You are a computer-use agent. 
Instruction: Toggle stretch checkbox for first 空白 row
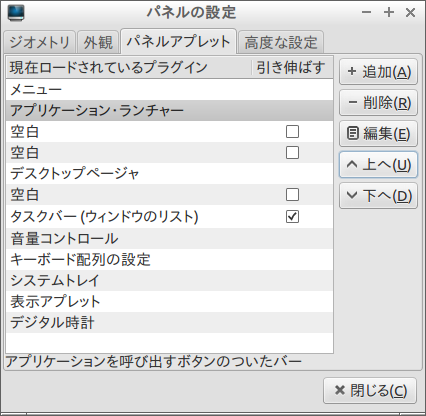[x=292, y=132]
